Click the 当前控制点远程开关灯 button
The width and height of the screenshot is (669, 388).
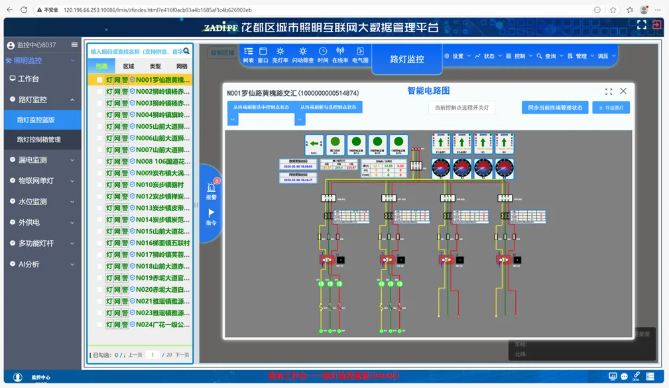pyautogui.click(x=462, y=108)
